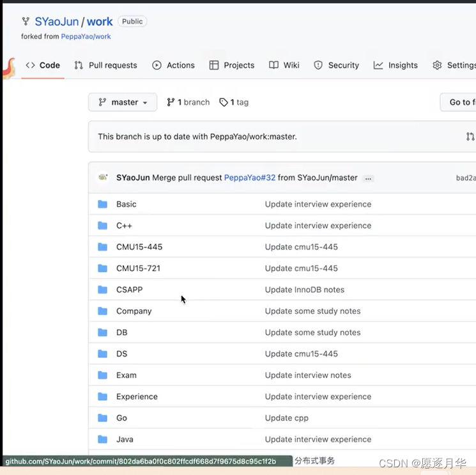The image size is (476, 475).
Task: Click the Go to file button
Action: click(x=458, y=102)
